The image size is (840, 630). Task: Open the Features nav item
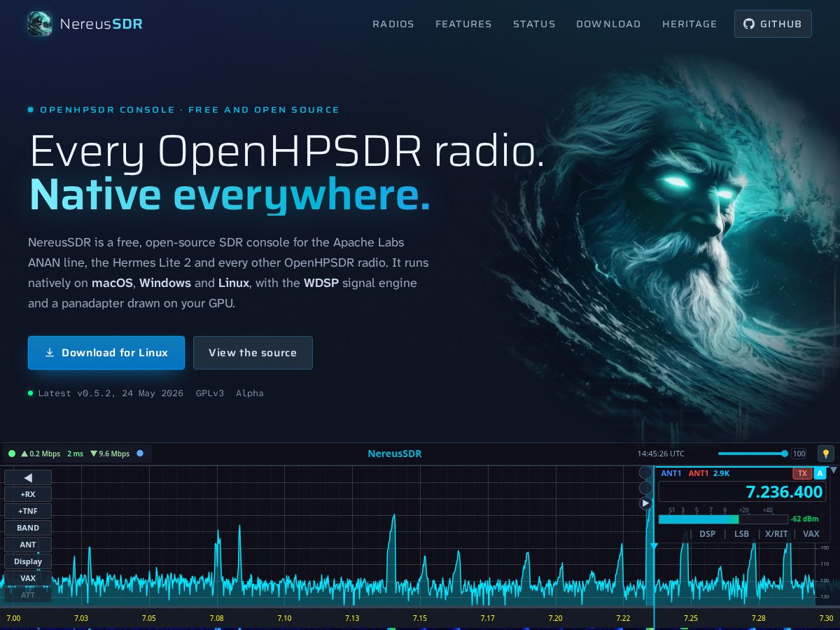(463, 24)
